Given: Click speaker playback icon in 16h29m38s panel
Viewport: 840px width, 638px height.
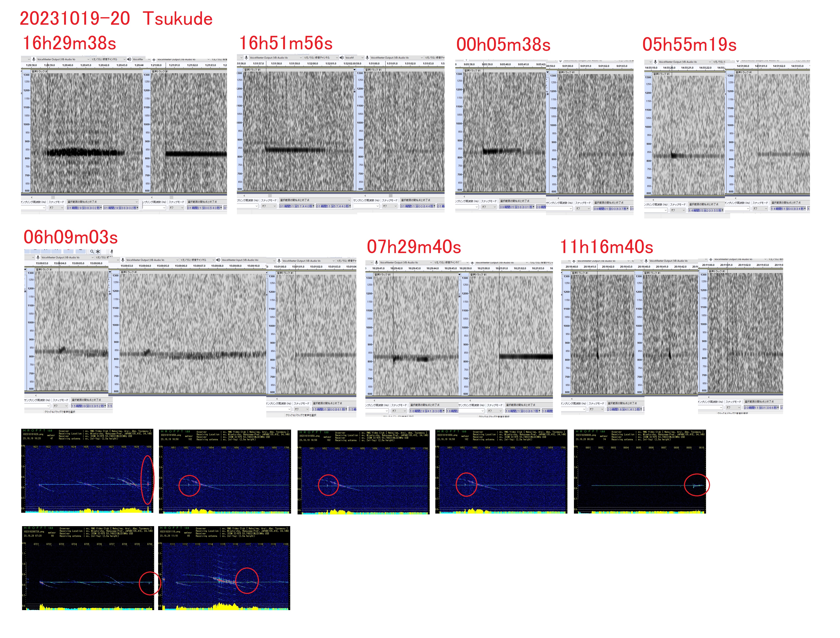Looking at the screenshot, I should point(129,59).
